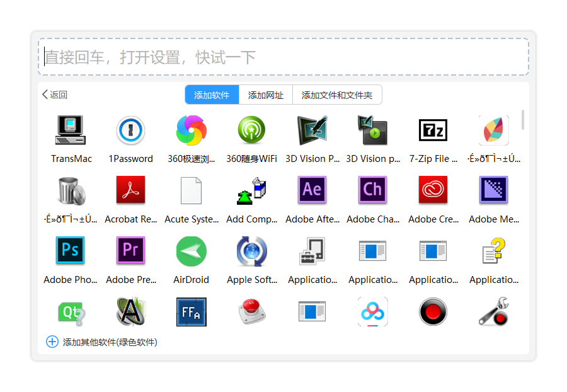Go back using the 返回 button
Viewport: 567px width, 392px height.
click(x=55, y=95)
